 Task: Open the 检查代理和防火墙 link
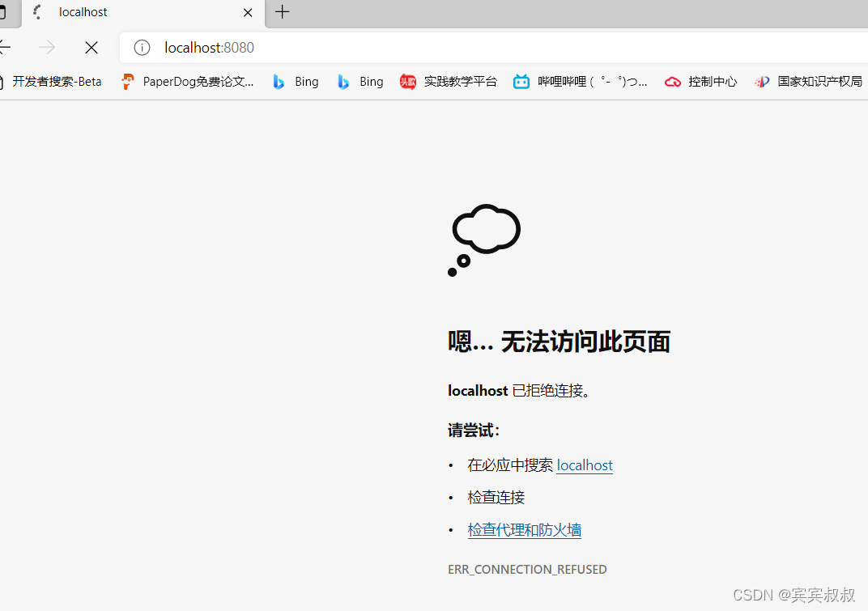524,529
